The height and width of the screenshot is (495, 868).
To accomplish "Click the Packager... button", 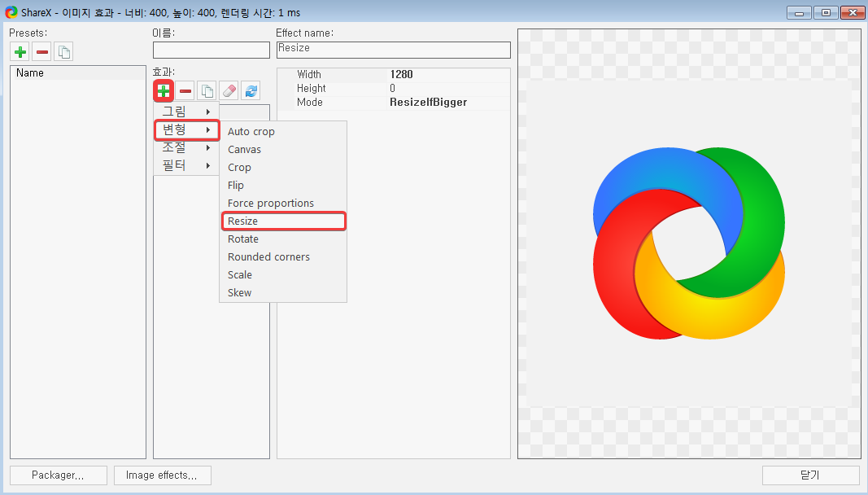I will [58, 475].
